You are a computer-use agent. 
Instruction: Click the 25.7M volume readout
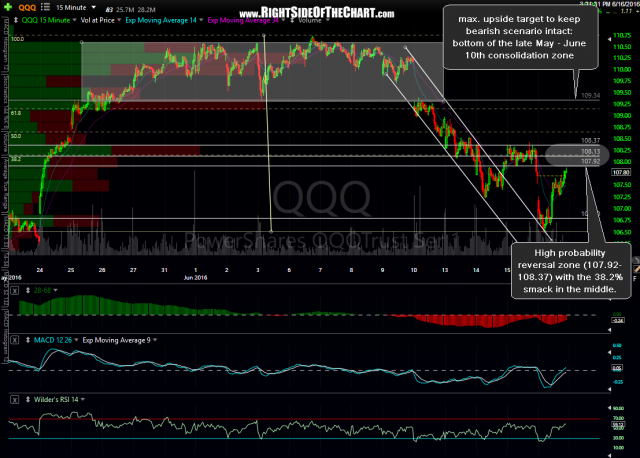tap(126, 9)
